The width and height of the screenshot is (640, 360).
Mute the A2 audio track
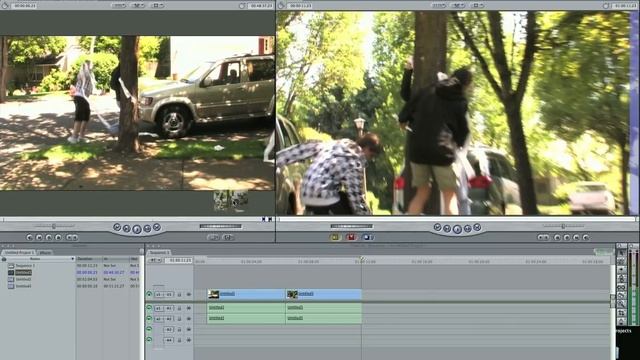tap(149, 319)
